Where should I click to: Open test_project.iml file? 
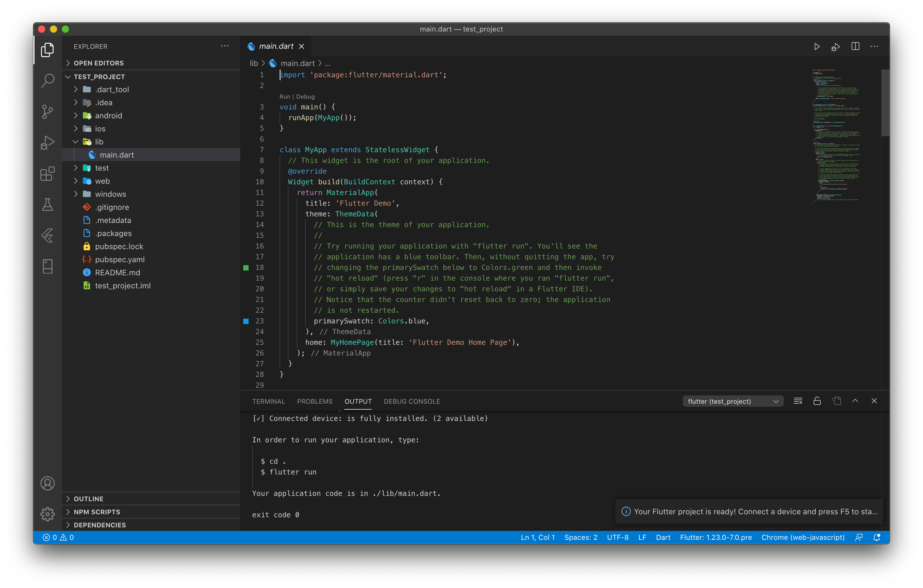[151, 286]
